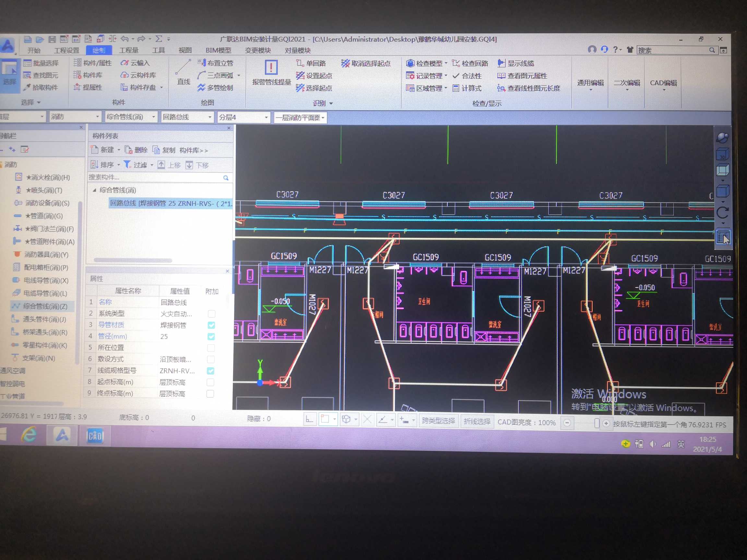Click the 计算式 formula tool

[467, 88]
